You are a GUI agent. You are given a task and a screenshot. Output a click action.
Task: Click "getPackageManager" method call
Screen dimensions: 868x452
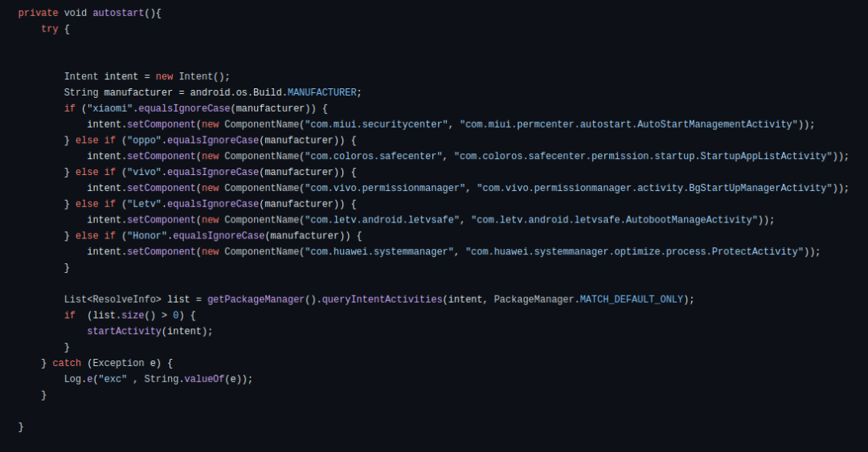(x=256, y=299)
